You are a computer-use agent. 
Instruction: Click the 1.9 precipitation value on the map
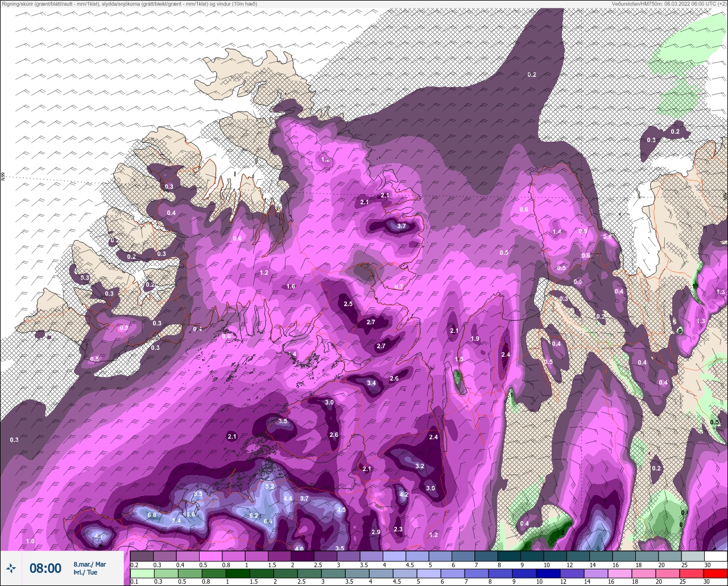475,339
